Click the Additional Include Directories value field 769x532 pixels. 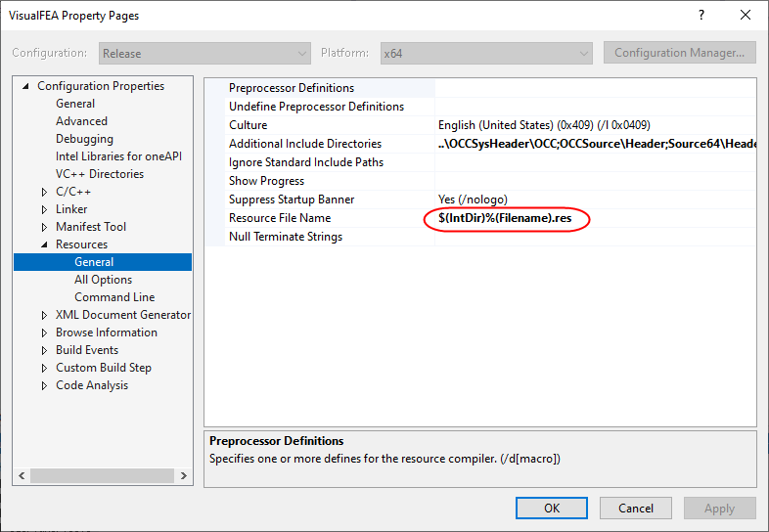pyautogui.click(x=596, y=144)
